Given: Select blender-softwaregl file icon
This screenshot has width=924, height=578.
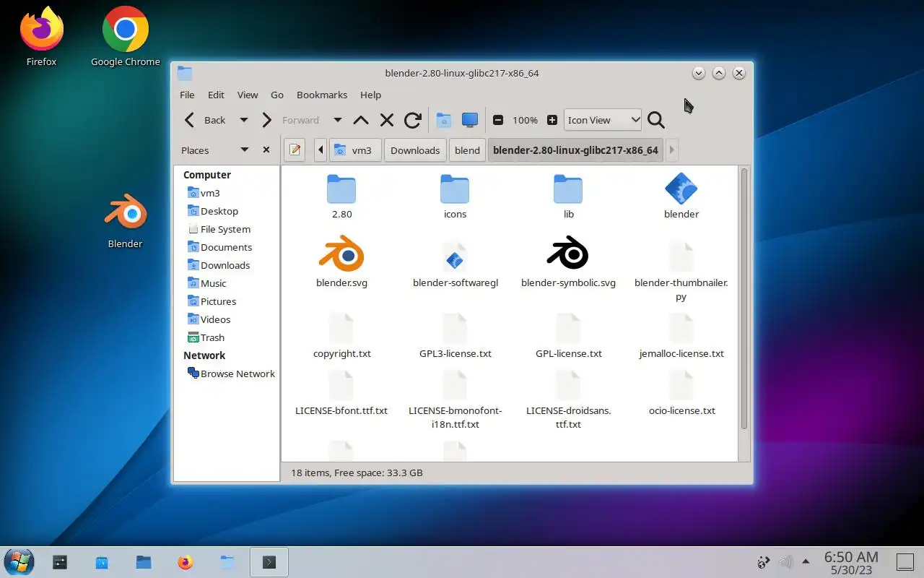Looking at the screenshot, I should click(455, 257).
